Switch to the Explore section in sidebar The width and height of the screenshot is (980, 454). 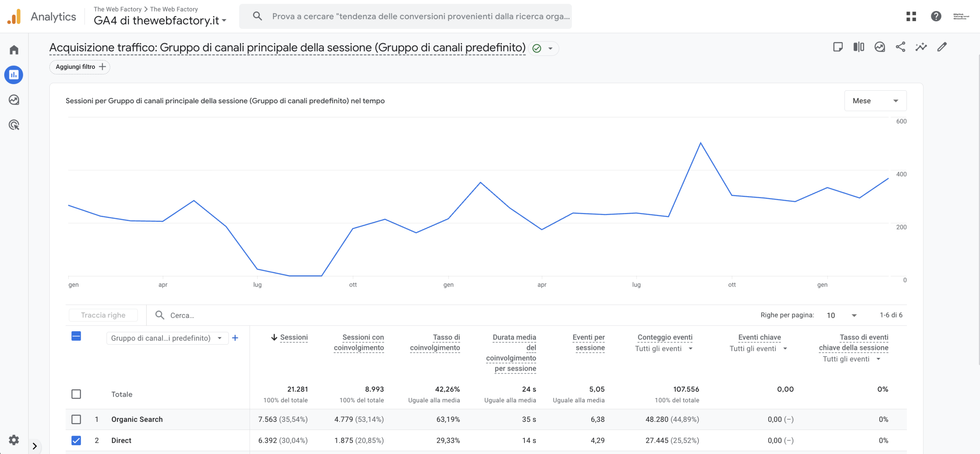(x=14, y=100)
